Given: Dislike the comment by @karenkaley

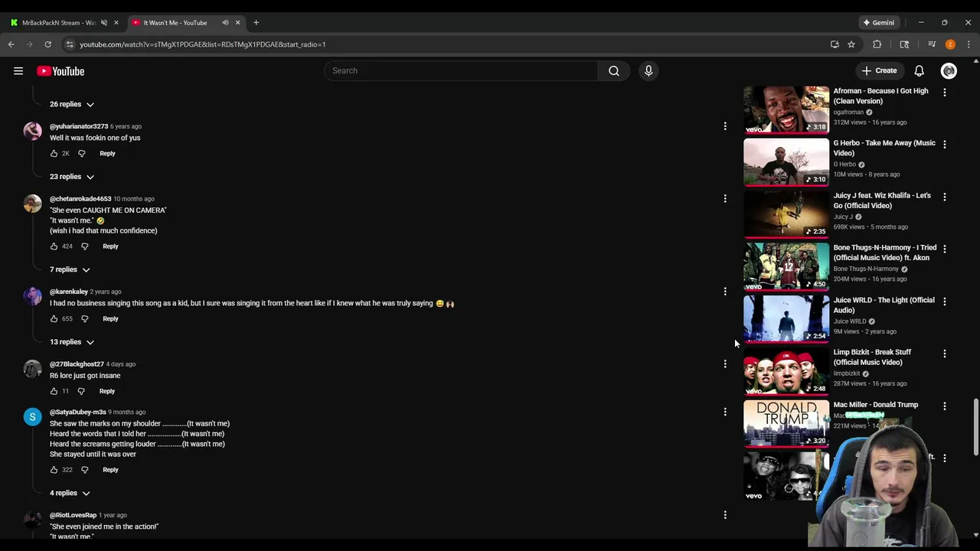Looking at the screenshot, I should pyautogui.click(x=84, y=318).
